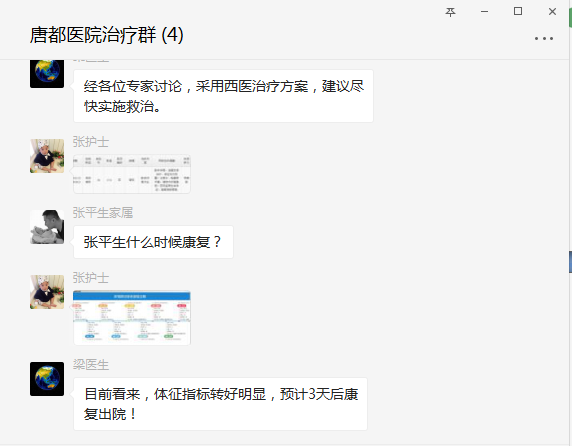572x446 pixels.
Task: Pin the chat window on top
Action: (450, 12)
